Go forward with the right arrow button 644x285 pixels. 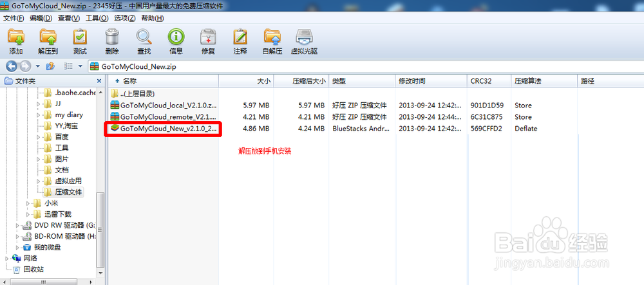click(x=24, y=66)
